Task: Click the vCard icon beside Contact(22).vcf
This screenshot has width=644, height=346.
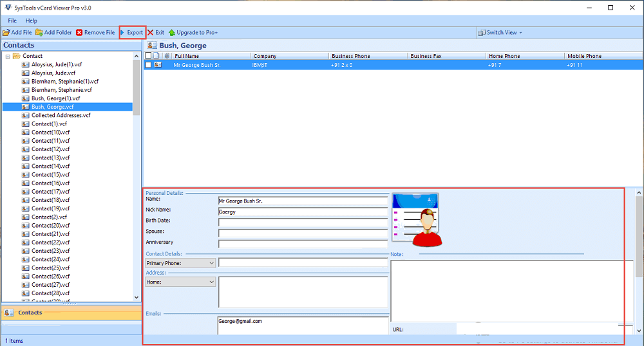Action: tap(26, 242)
